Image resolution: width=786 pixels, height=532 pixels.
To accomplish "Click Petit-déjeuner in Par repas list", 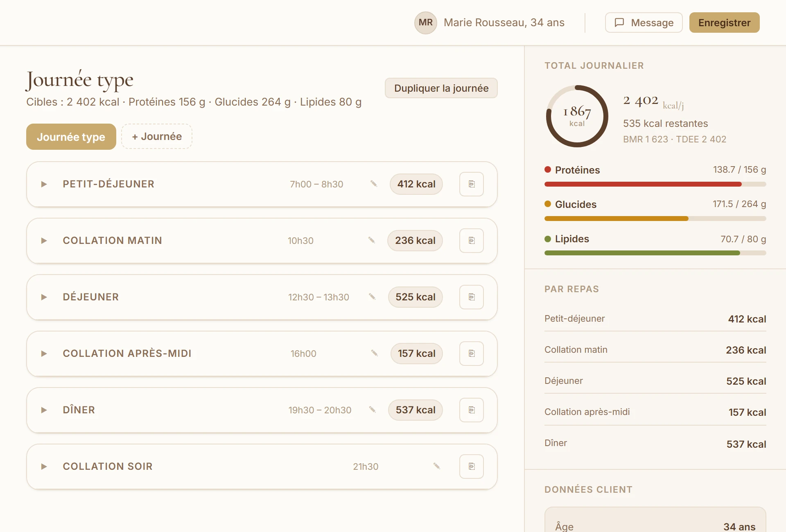I will (x=655, y=319).
